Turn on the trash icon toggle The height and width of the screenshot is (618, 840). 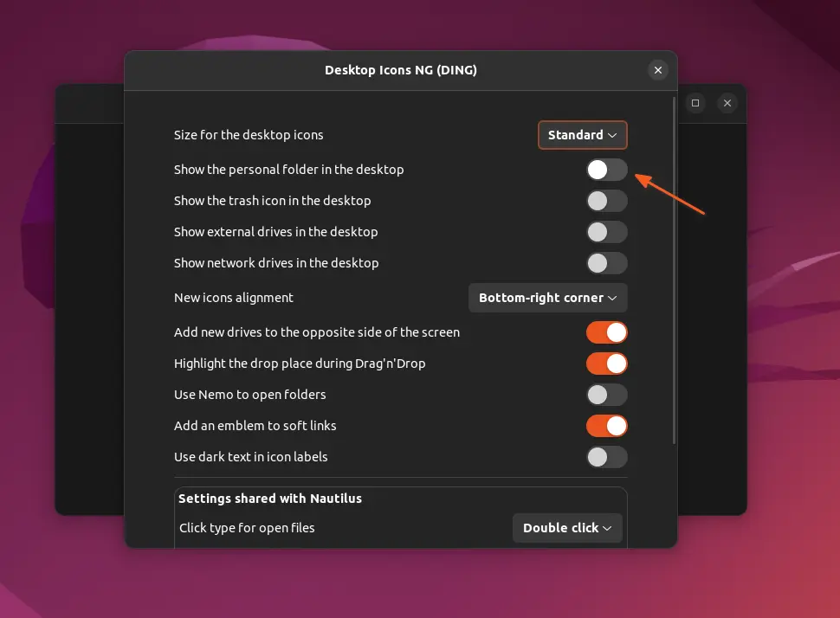pos(606,201)
